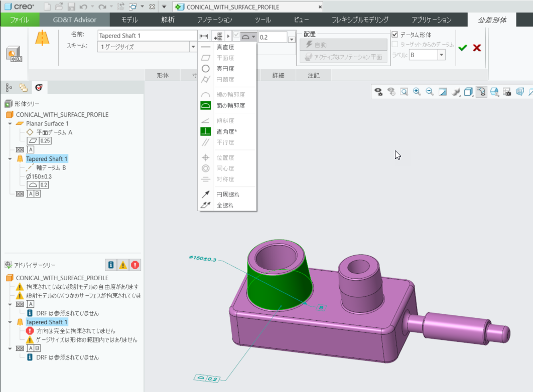Collapse Tapered Shaft 1 in feature tree
The width and height of the screenshot is (533, 392).
pyautogui.click(x=10, y=159)
